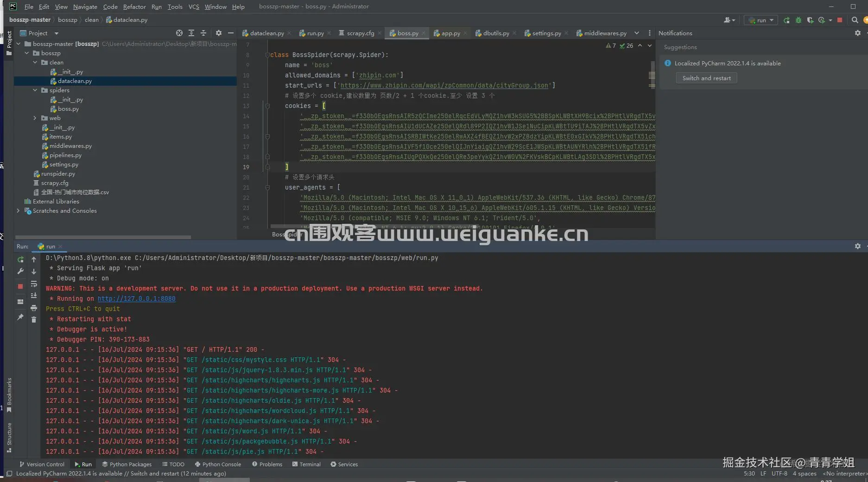The image size is (868, 482).
Task: Click the Switch and restart button
Action: pos(706,78)
